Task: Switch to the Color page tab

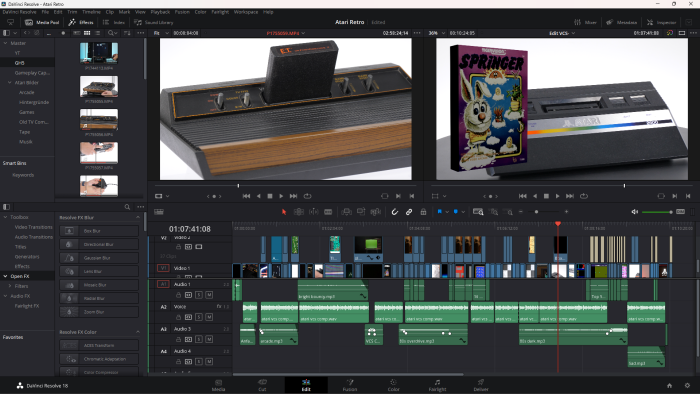Action: [393, 385]
